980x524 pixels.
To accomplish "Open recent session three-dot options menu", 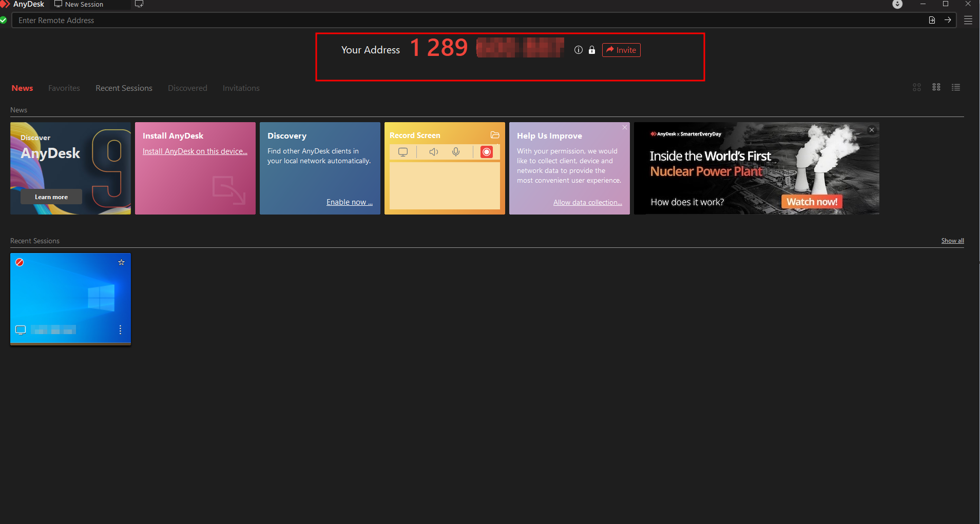I will [120, 329].
